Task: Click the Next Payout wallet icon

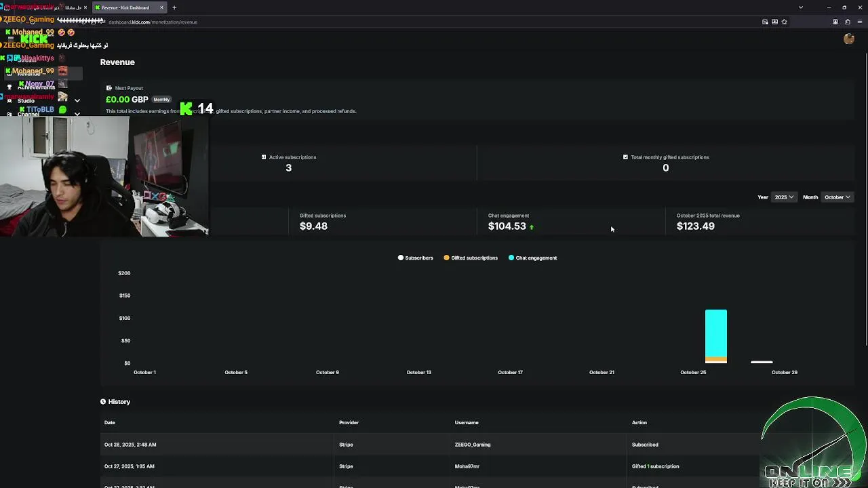Action: point(109,88)
